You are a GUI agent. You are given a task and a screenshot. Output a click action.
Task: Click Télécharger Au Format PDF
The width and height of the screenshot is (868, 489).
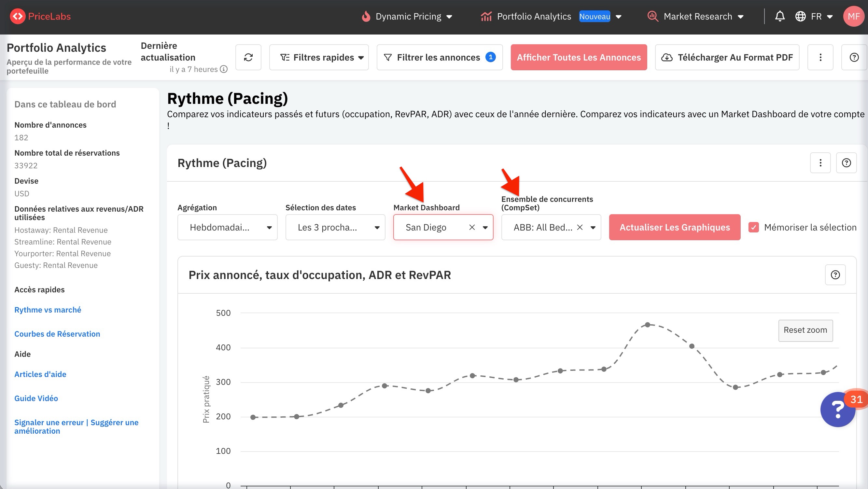coord(727,57)
